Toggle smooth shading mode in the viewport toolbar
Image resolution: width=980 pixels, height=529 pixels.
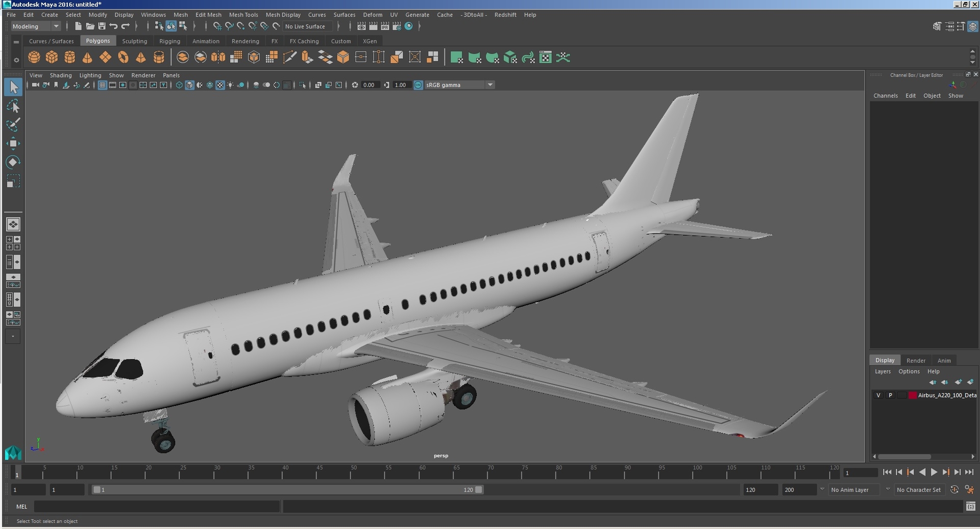point(189,85)
